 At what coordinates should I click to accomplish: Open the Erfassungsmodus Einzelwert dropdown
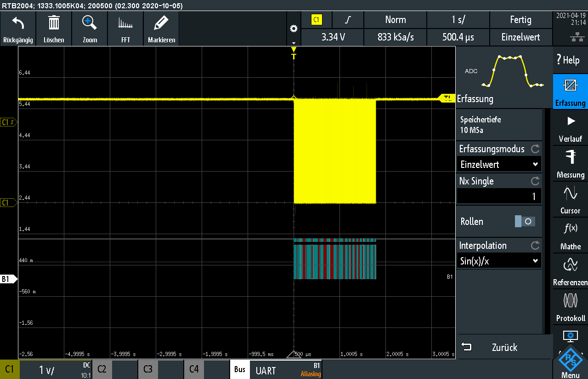(499, 164)
